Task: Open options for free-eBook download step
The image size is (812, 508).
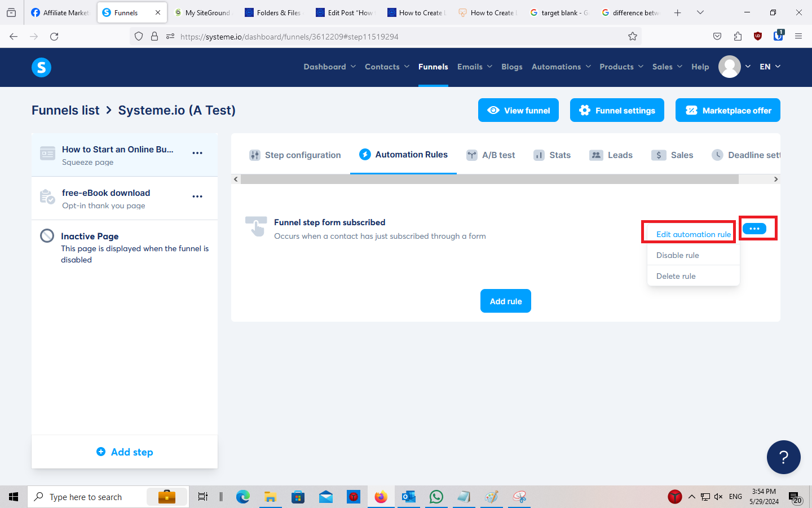Action: point(197,196)
